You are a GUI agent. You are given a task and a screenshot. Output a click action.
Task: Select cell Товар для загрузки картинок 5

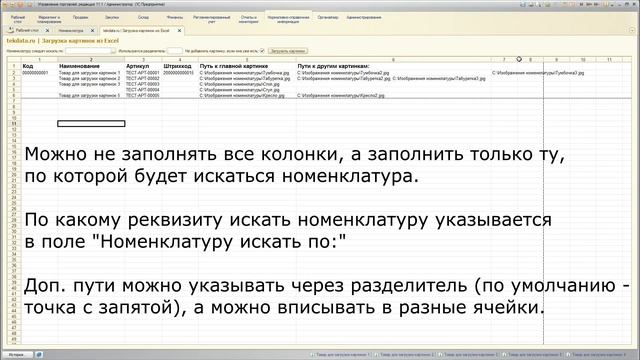[91, 96]
